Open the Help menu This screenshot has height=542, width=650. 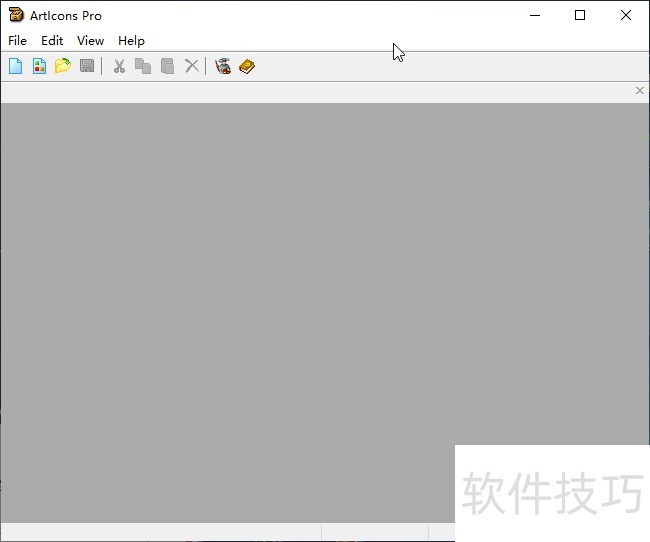click(x=131, y=41)
